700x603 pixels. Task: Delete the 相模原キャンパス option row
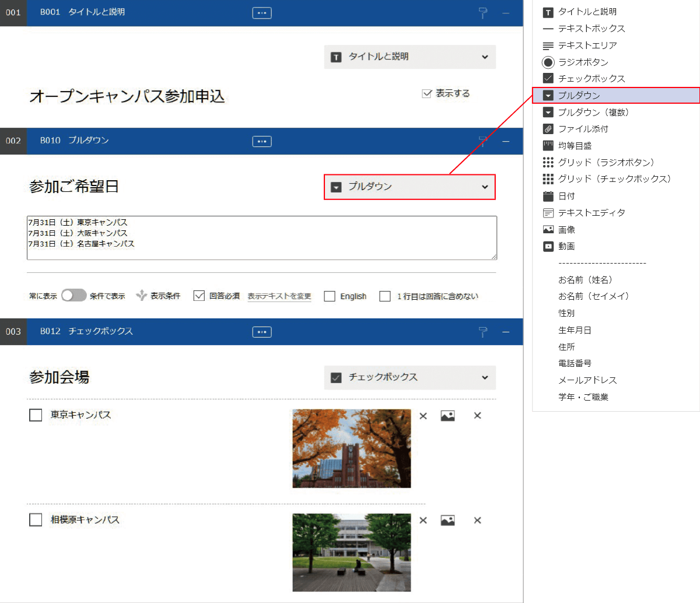(478, 520)
